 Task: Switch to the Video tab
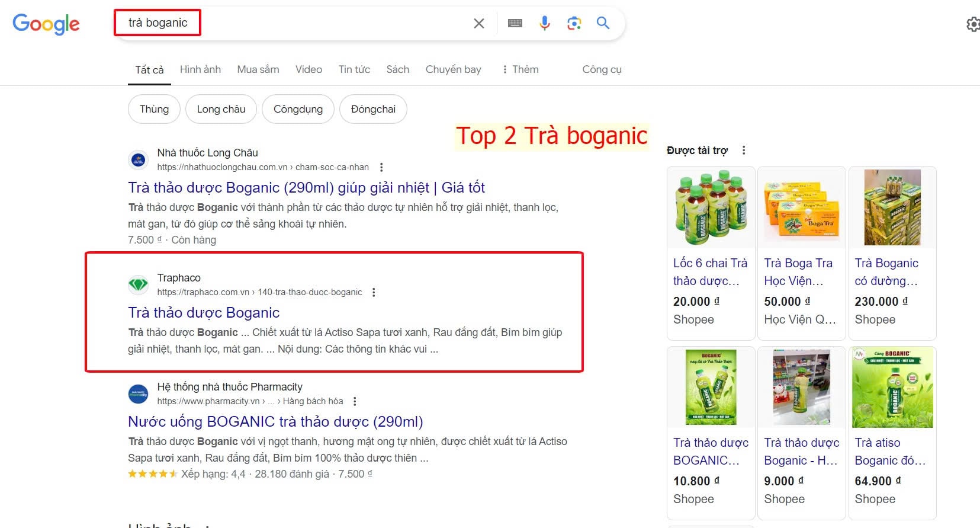click(x=309, y=69)
